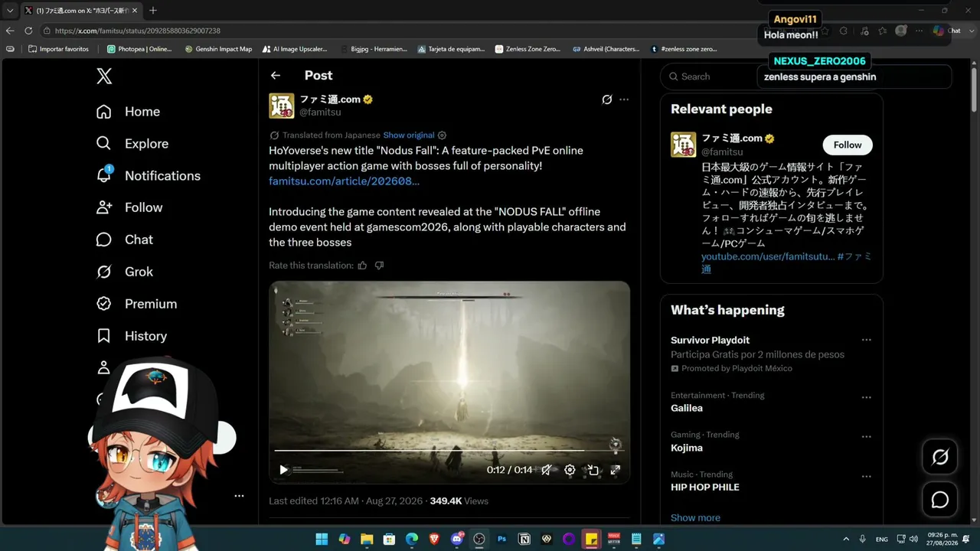This screenshot has width=980, height=551.
Task: Open History in the sidebar
Action: pyautogui.click(x=131, y=336)
